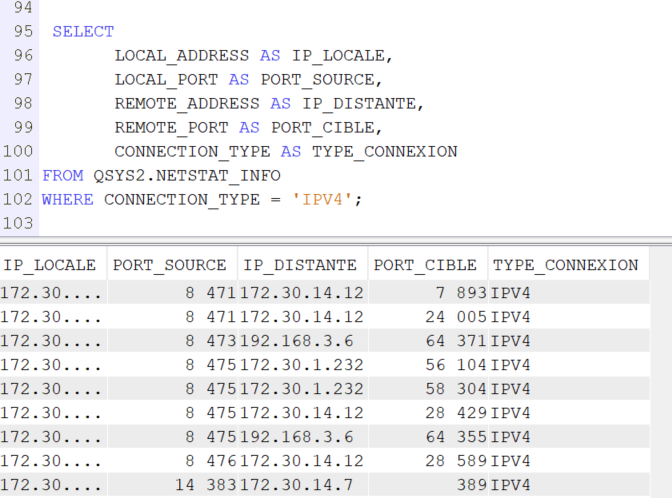Image resolution: width=672 pixels, height=498 pixels.
Task: Click the LOCAL_ADDRESS field in the query
Action: coord(182,55)
